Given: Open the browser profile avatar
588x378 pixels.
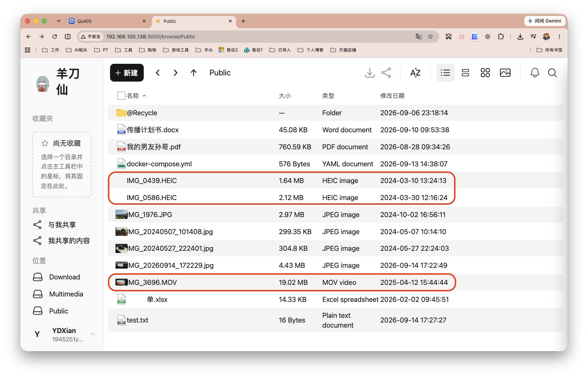Looking at the screenshot, I should tap(546, 37).
